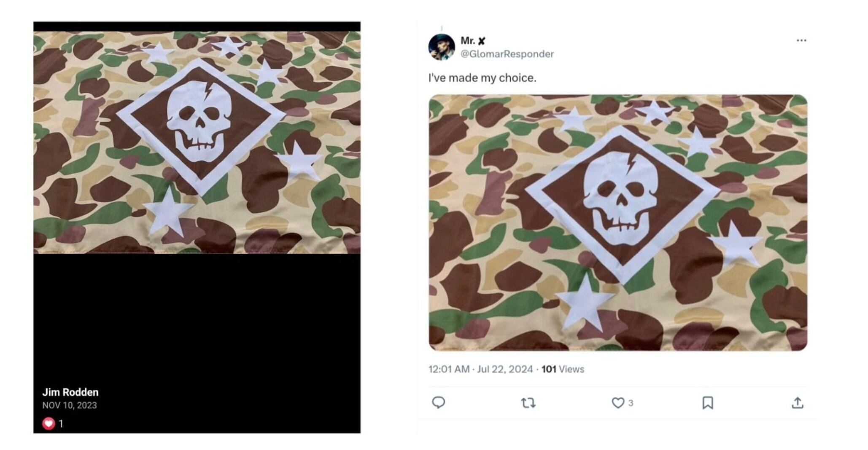This screenshot has height=450, width=868.
Task: Click the share upload icon
Action: 797,403
